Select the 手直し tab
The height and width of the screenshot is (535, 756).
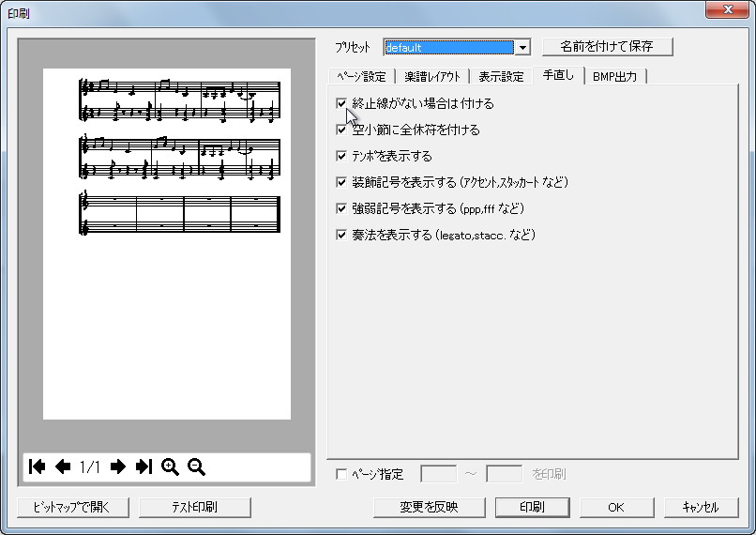[558, 75]
